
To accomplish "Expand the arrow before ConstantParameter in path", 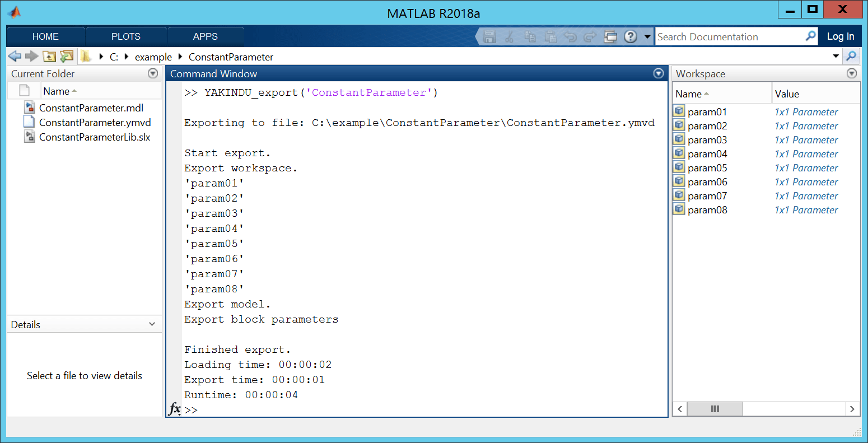I will click(x=180, y=57).
